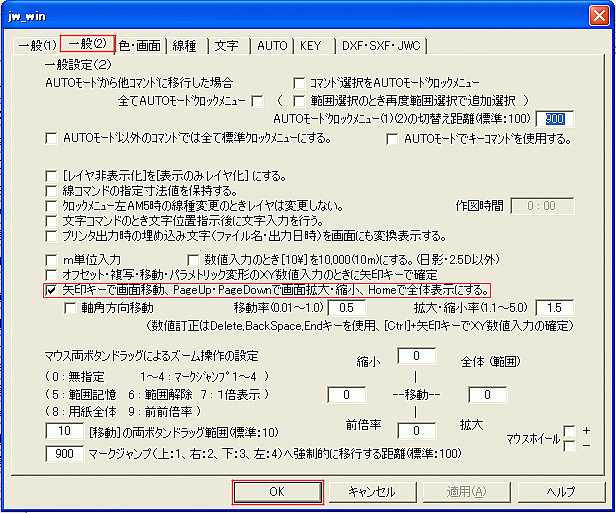
Task: Open the AUTO tab
Action: point(272,46)
